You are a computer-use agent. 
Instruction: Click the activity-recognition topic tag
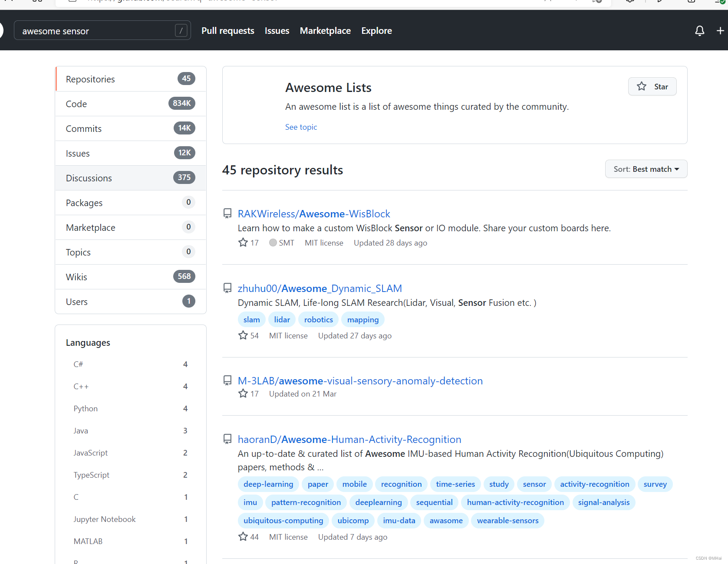(595, 484)
